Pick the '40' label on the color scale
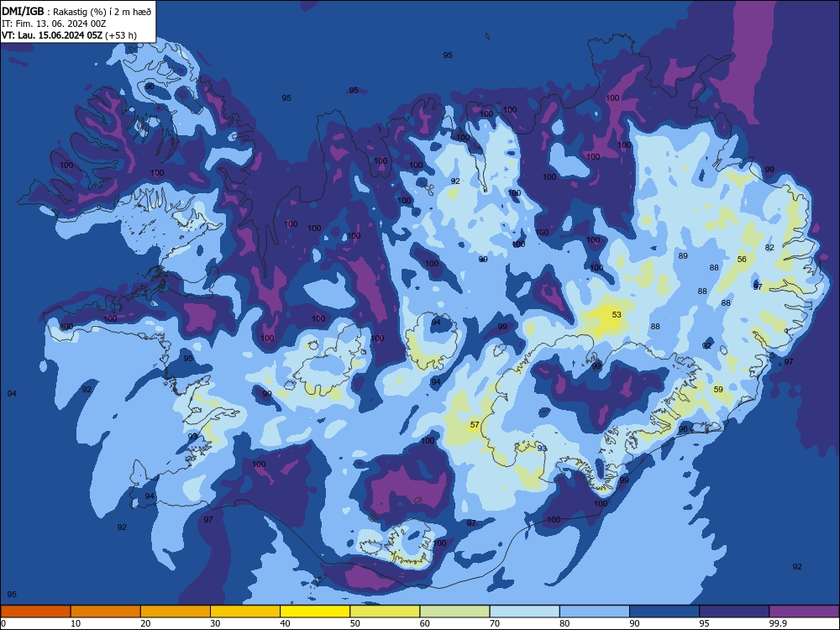 286,623
